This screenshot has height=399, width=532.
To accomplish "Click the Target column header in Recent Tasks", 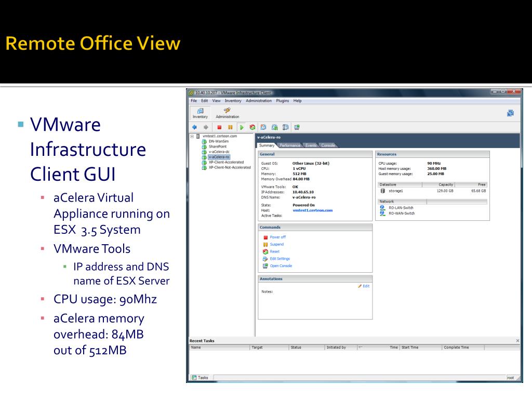I will (x=270, y=348).
